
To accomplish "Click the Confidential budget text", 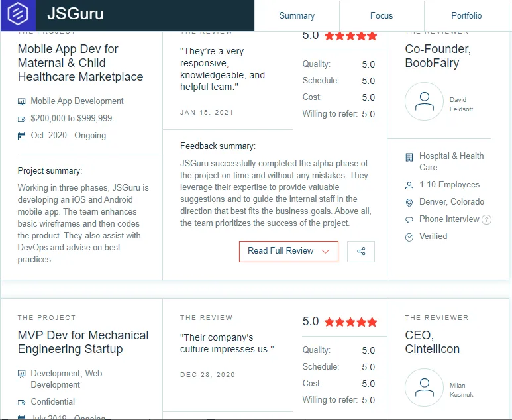I will 52,401.
